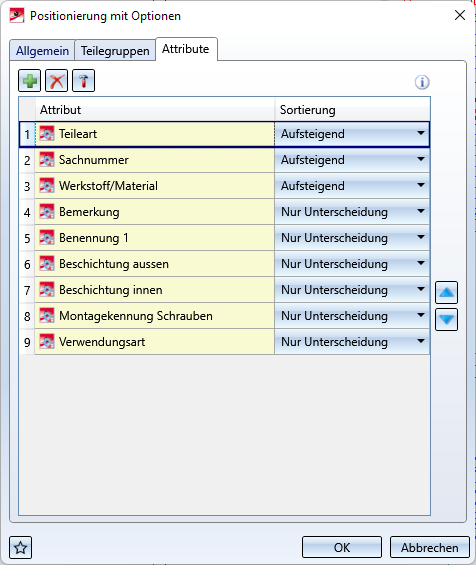Close the Positionierung mit Optionen dialog

coord(460,15)
